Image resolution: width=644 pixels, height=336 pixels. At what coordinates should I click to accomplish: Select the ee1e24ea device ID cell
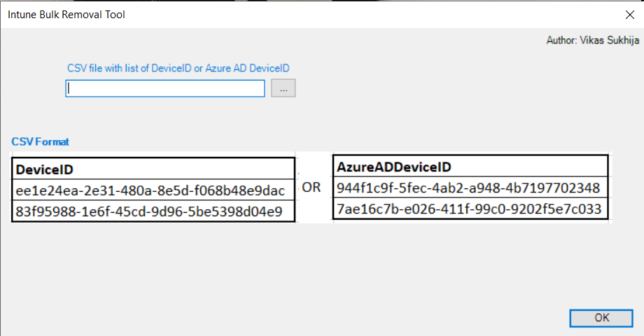point(150,190)
